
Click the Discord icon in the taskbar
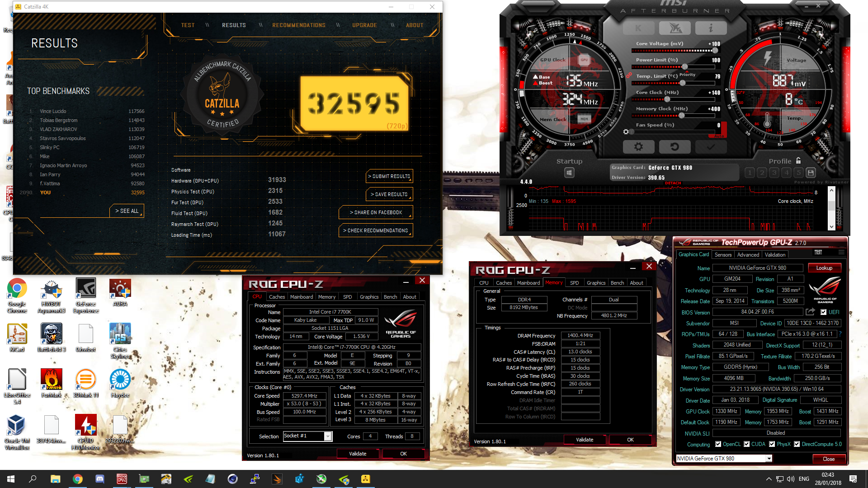click(100, 479)
